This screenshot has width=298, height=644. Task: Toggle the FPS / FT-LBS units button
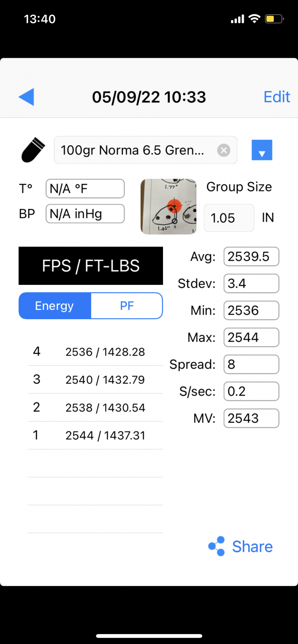coord(91,266)
